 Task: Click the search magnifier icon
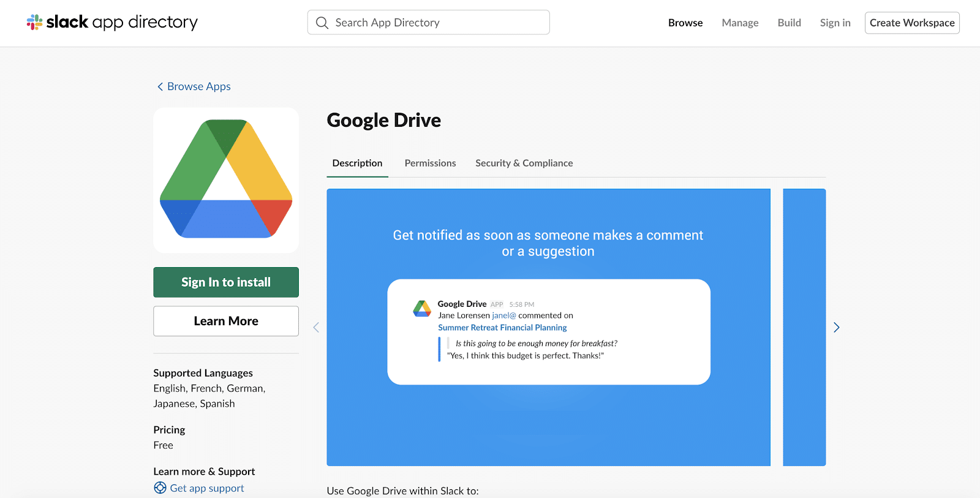pos(322,23)
